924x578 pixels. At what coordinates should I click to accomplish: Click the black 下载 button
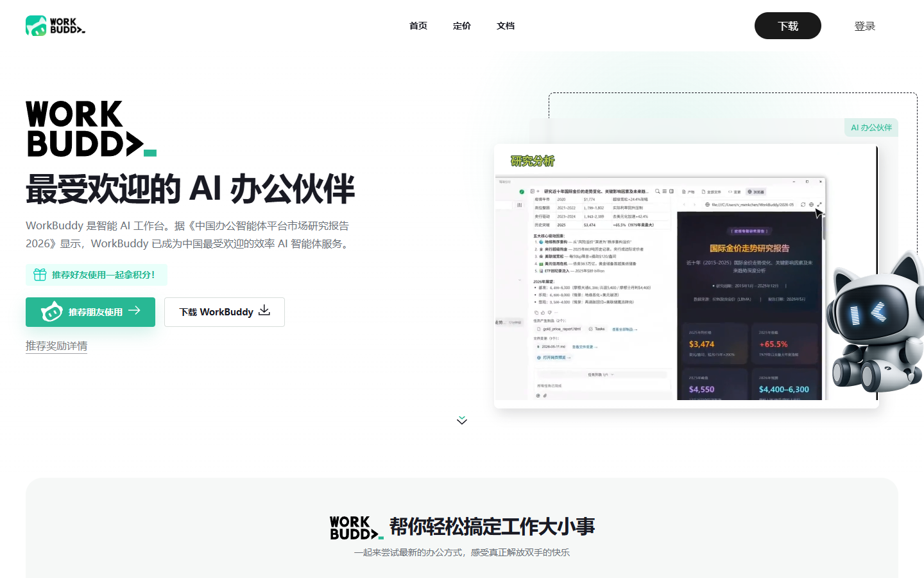coord(788,26)
